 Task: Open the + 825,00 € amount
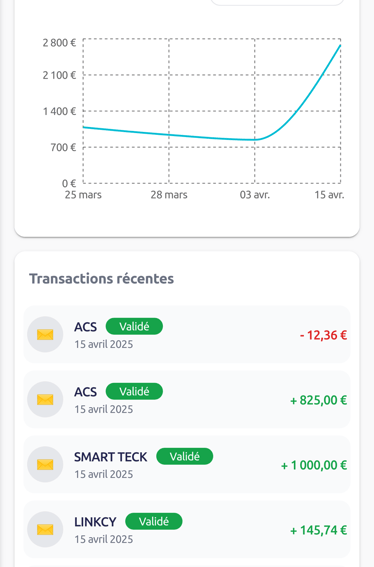[319, 400]
